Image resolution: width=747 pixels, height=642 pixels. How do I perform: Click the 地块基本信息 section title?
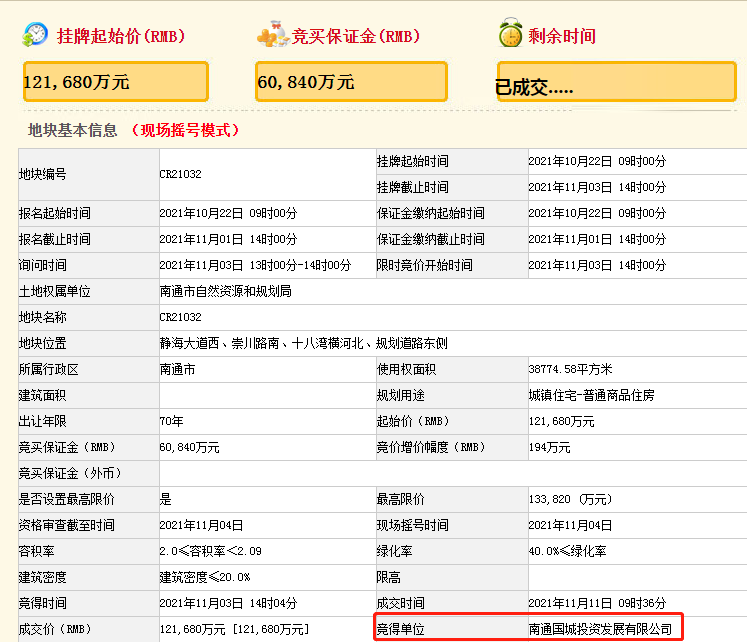pyautogui.click(x=72, y=130)
